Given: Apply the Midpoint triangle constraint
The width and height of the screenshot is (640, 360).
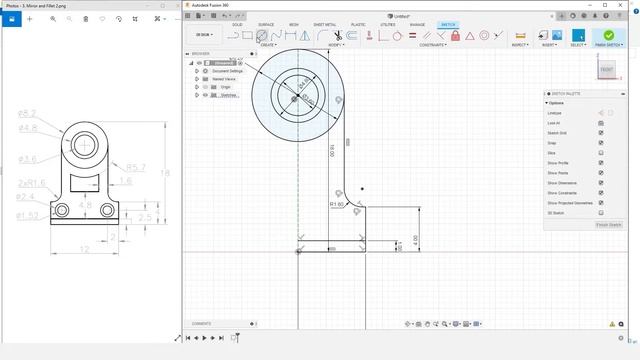Looking at the screenshot, I should [470, 36].
